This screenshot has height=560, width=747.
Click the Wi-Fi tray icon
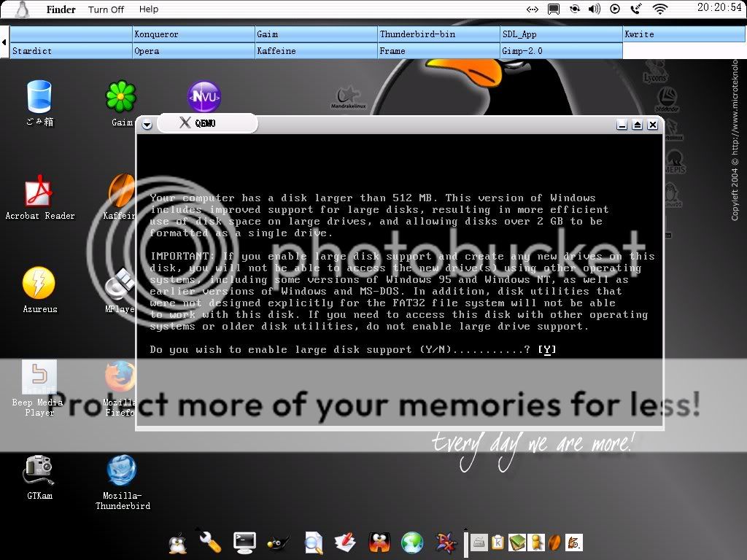(659, 9)
